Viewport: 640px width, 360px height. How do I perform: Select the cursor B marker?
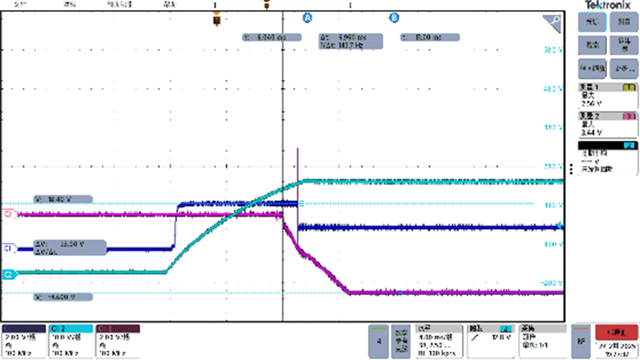[x=394, y=18]
